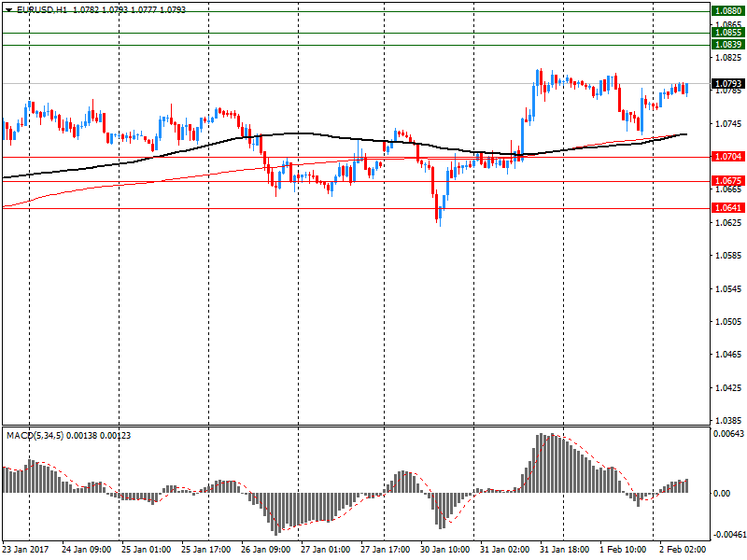747x560 pixels.
Task: Select the 23 Jan 2017 date on time axis
Action: click(26, 550)
